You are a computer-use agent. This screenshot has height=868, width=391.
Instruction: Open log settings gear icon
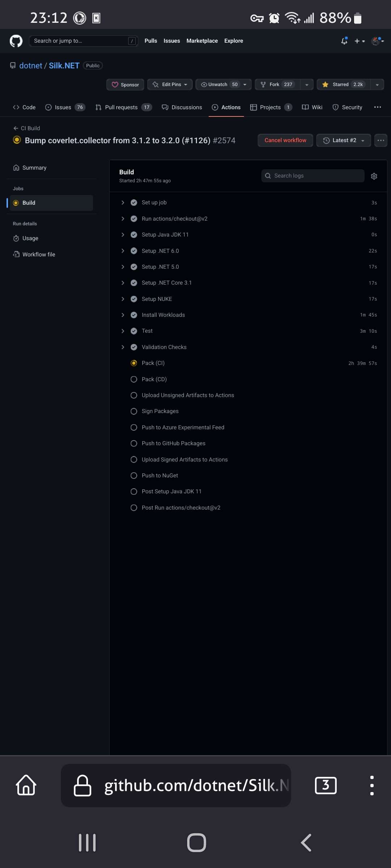click(374, 176)
